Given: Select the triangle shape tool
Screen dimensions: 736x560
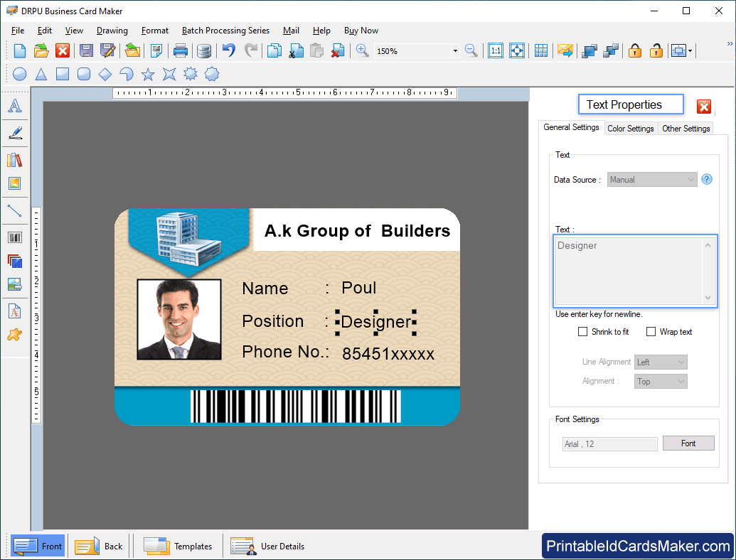Looking at the screenshot, I should 41,74.
